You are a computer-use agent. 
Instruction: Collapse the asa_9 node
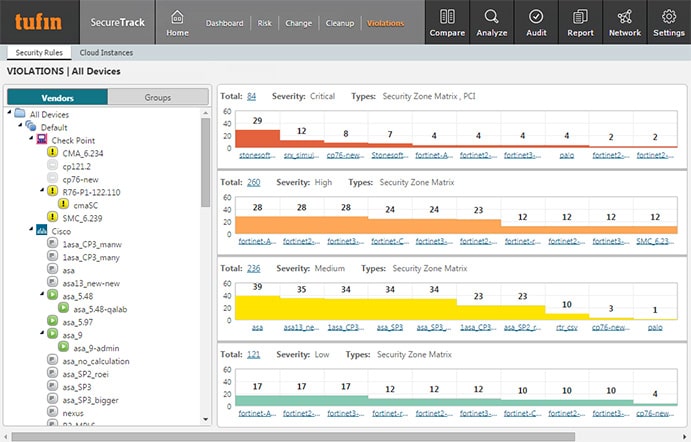42,333
